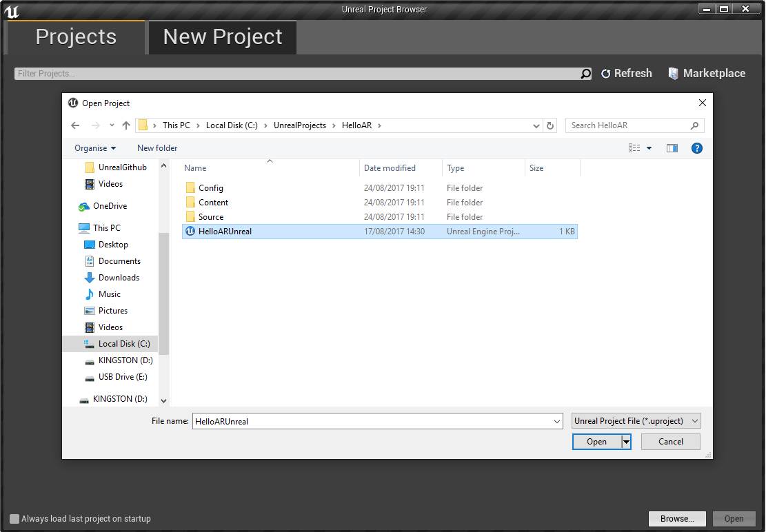Click the HelloARUnreal project file icon

pyautogui.click(x=190, y=232)
